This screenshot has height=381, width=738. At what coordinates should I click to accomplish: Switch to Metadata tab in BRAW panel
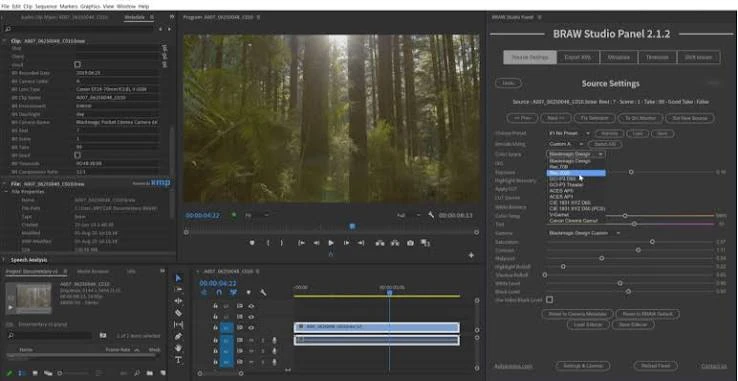[618, 57]
